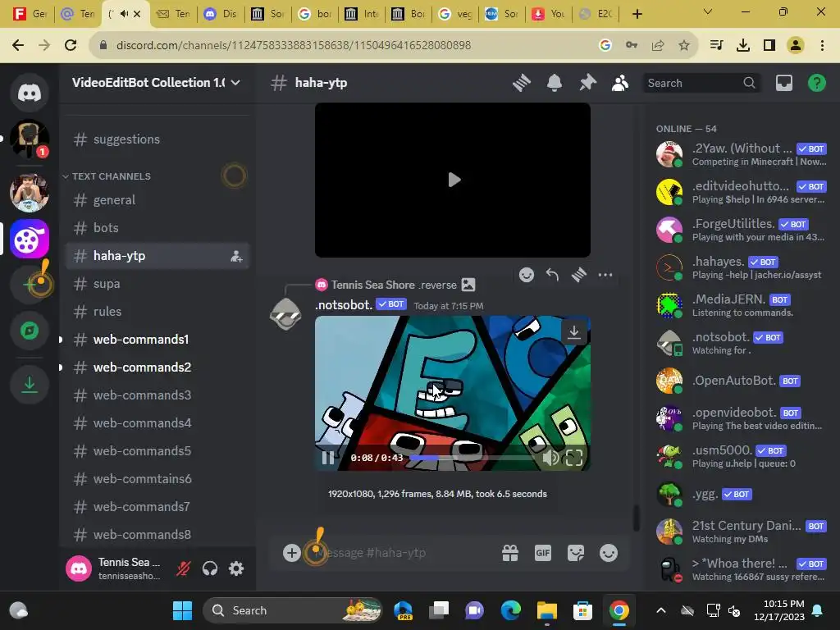Open the bots channel
Screen dimensions: 840x630
(x=157, y=228)
